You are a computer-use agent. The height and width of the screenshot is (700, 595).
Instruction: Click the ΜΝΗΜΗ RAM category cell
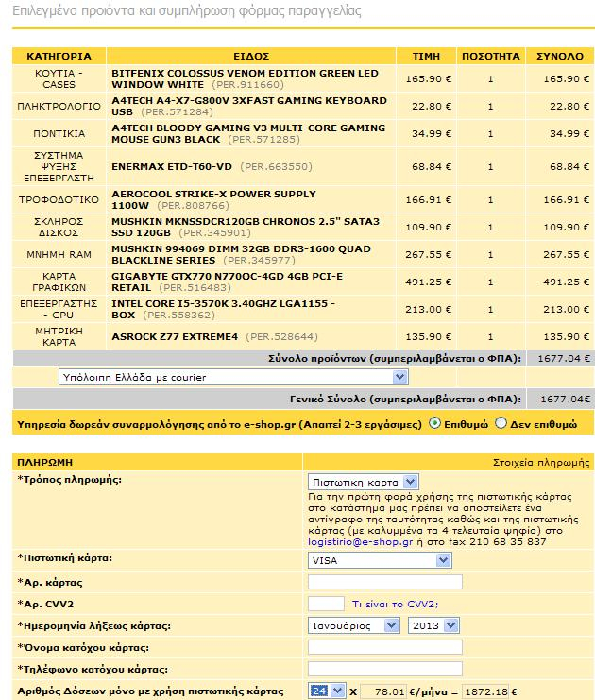[59, 254]
